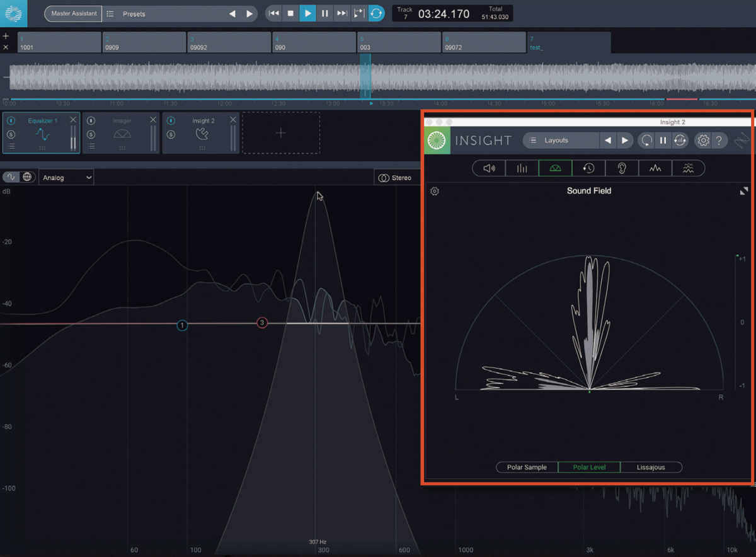Load the next Ozone preset

(x=249, y=14)
